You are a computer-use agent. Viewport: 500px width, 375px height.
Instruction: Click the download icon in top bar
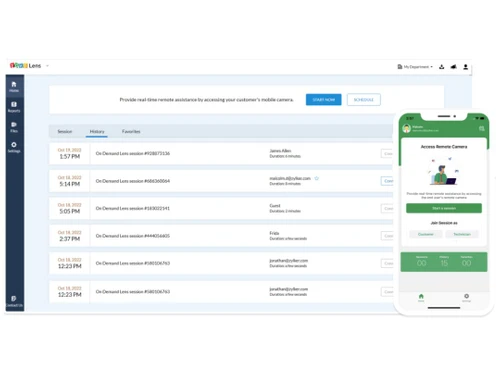click(442, 67)
